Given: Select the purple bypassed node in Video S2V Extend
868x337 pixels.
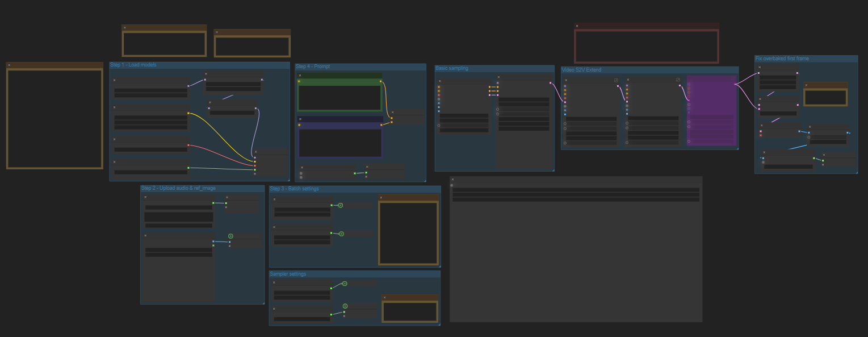Looking at the screenshot, I should pos(711,110).
